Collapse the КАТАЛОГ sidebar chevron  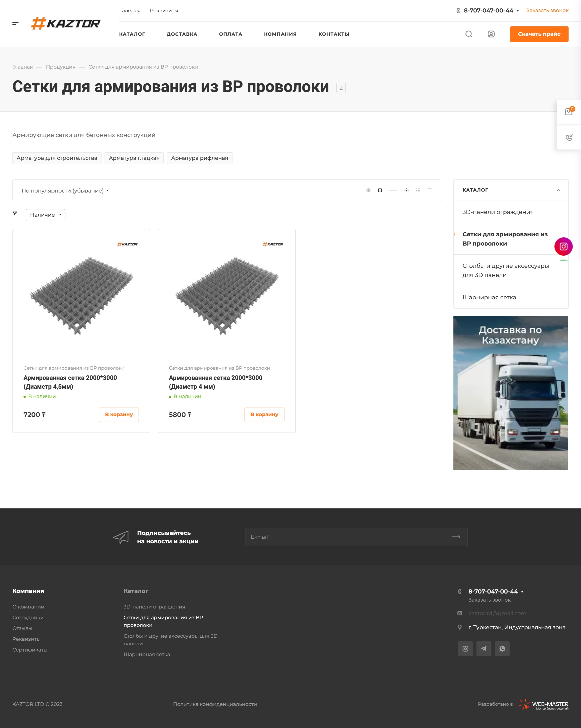(x=558, y=190)
